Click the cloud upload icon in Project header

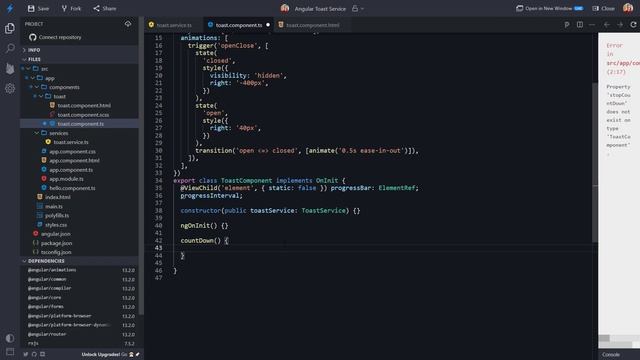[x=128, y=24]
